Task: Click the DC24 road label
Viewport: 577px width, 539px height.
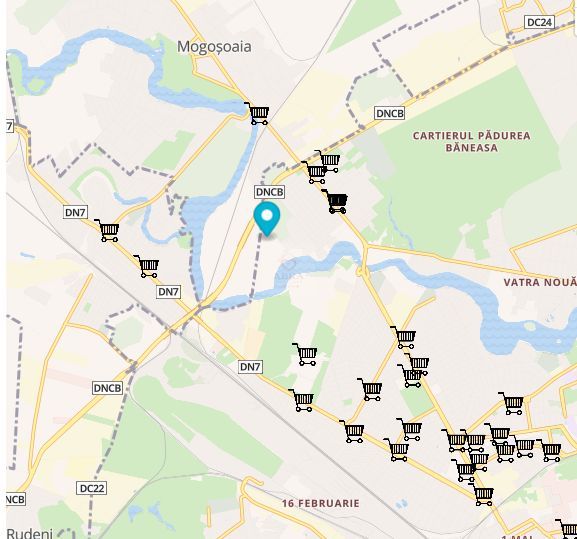Action: point(539,22)
